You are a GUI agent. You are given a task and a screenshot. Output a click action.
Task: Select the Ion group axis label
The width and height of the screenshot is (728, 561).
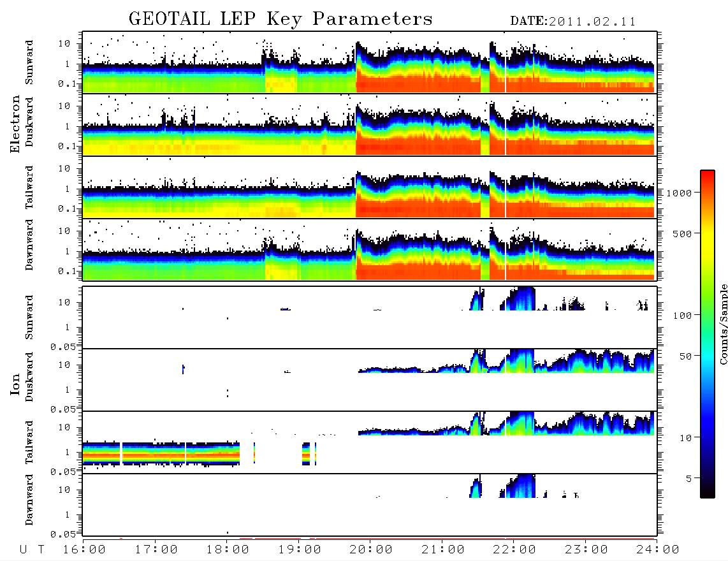(x=15, y=384)
